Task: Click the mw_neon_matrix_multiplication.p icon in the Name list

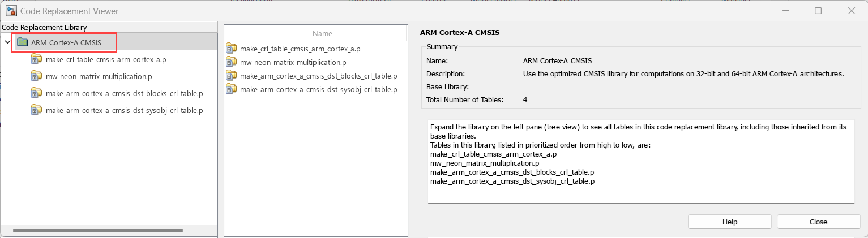Action: pos(232,62)
